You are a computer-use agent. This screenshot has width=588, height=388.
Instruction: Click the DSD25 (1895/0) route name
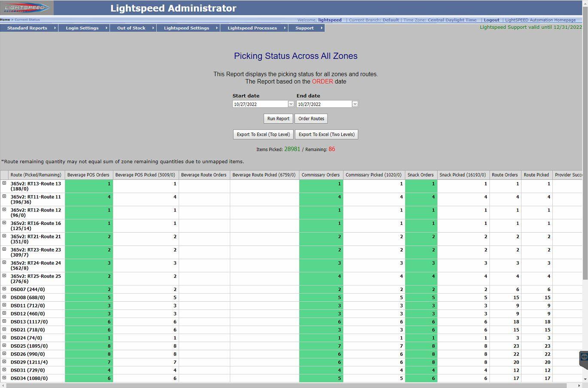[29, 346]
